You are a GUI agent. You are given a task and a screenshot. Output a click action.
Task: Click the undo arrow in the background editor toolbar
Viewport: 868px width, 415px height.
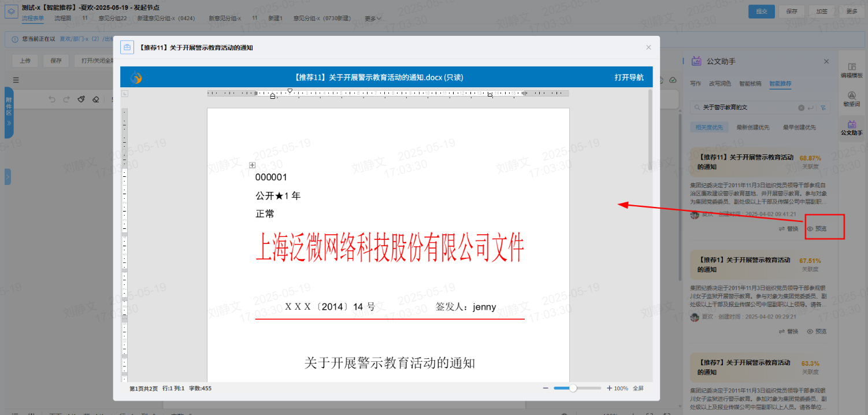(52, 99)
